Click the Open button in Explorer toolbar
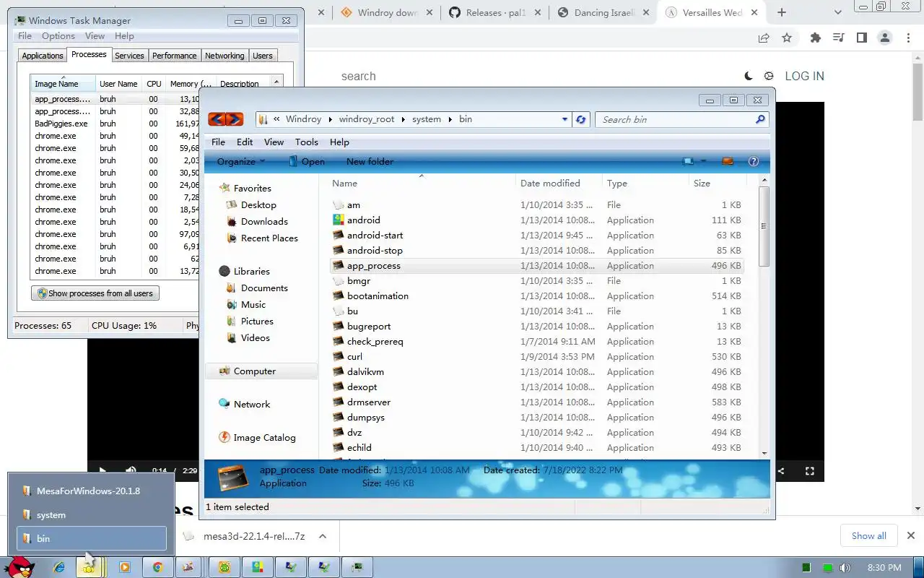The image size is (924, 578). point(307,161)
